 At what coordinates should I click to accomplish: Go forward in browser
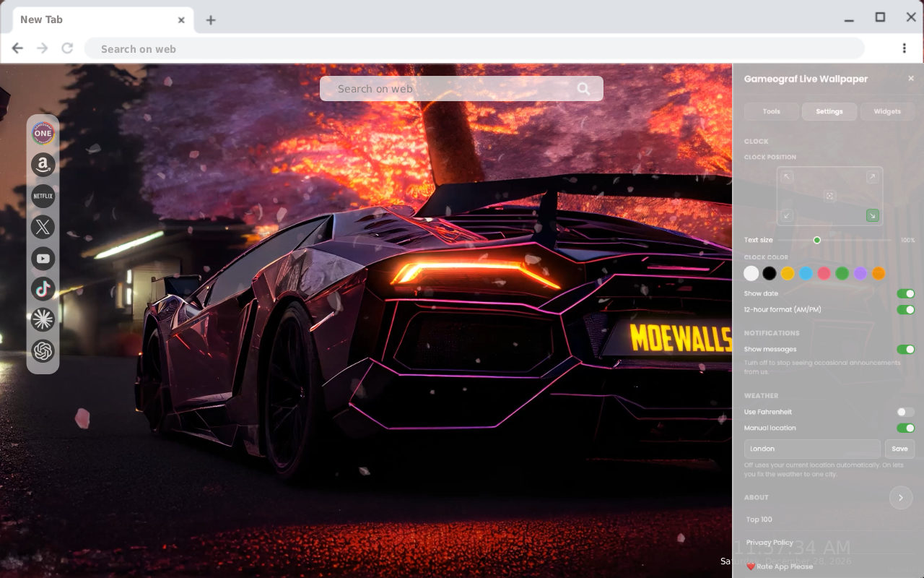coord(43,48)
